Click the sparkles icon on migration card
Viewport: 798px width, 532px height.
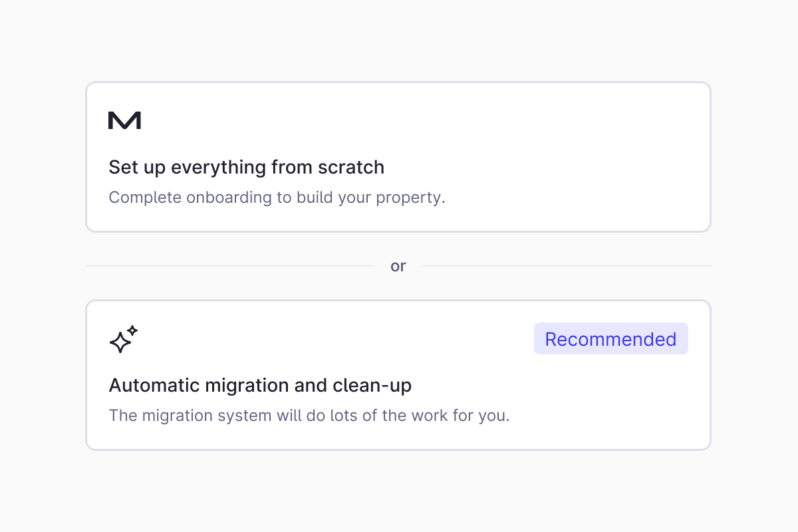(123, 339)
